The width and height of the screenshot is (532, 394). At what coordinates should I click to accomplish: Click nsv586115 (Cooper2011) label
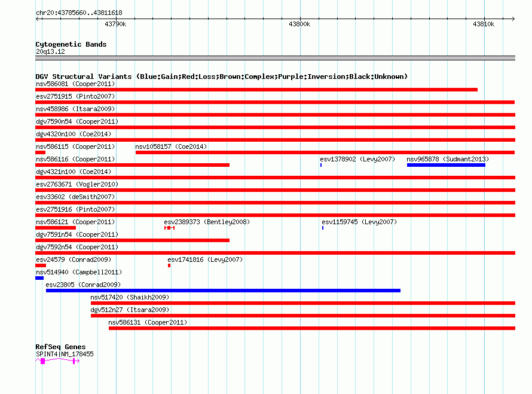pos(75,146)
